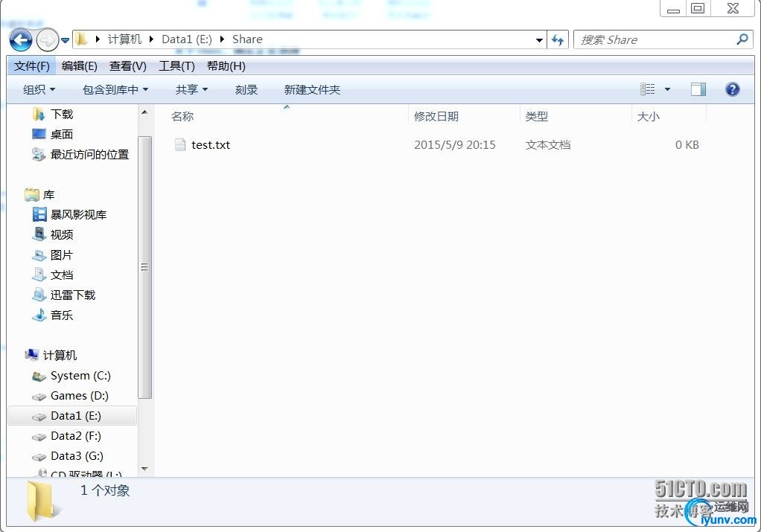Refresh the Share folder view
The image size is (761, 532).
click(558, 39)
